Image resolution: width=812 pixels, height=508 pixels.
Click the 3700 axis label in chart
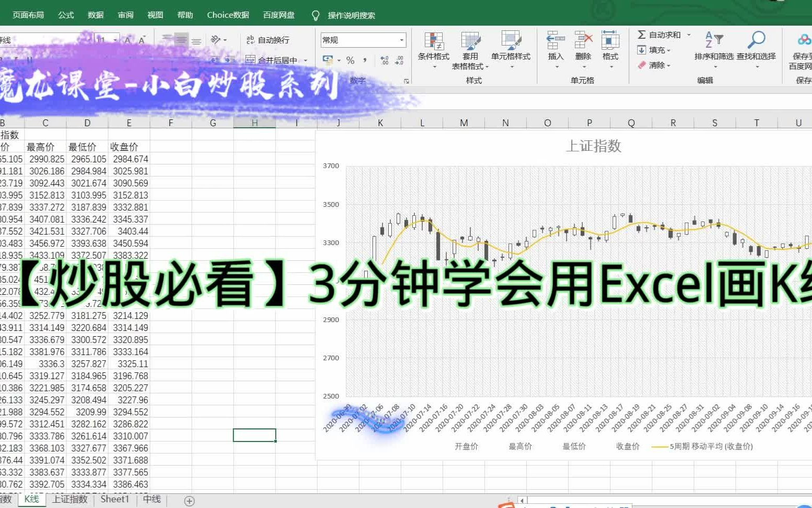(331, 165)
